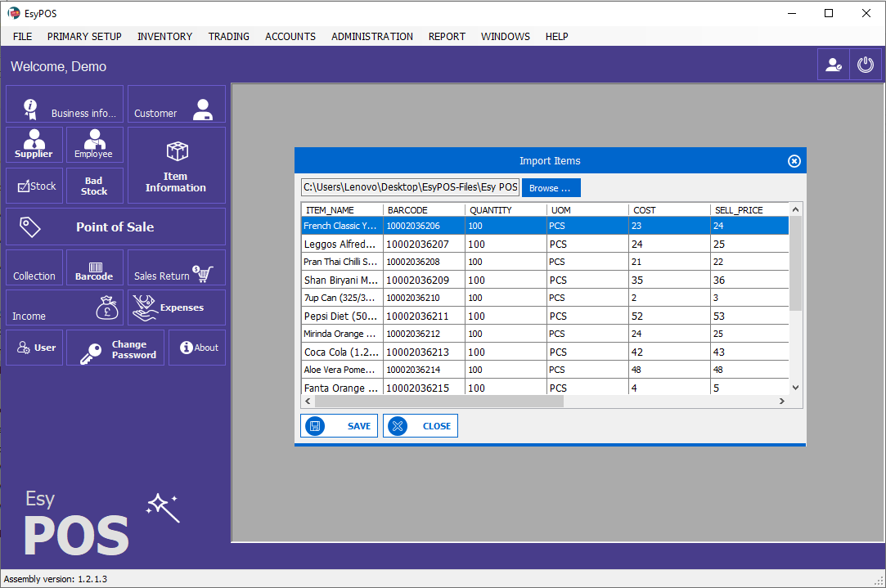Open the Stock tile
Image resolution: width=886 pixels, height=588 pixels.
[34, 186]
